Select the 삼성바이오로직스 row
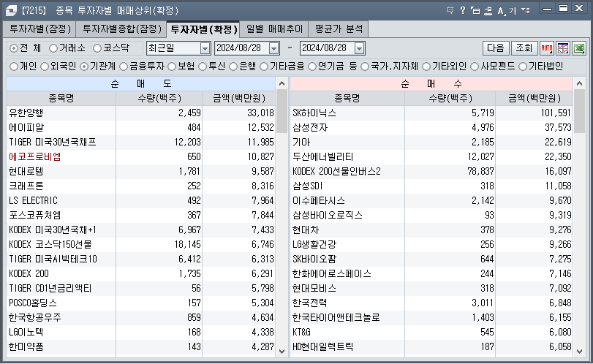Image resolution: width=593 pixels, height=364 pixels. tap(431, 216)
